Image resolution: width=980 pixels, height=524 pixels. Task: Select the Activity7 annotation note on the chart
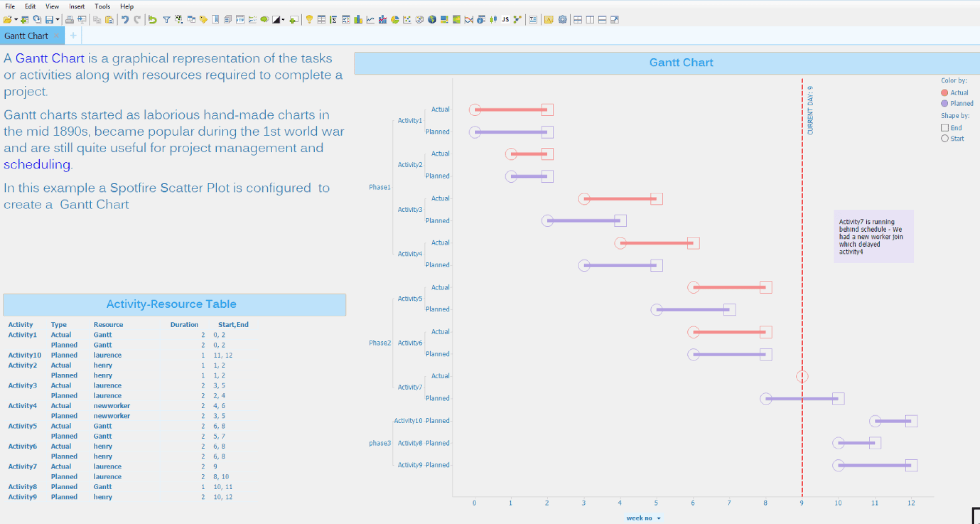point(873,236)
